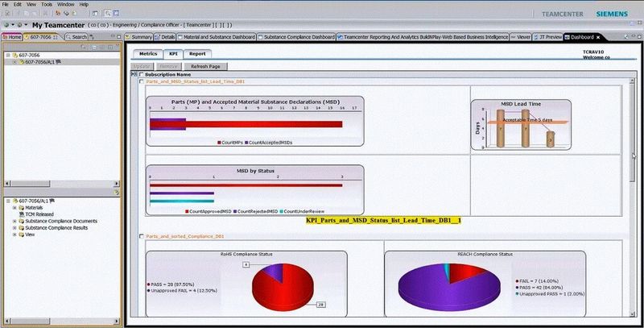Open the Edit menu
Screen dimensions: 644x328
17,5
